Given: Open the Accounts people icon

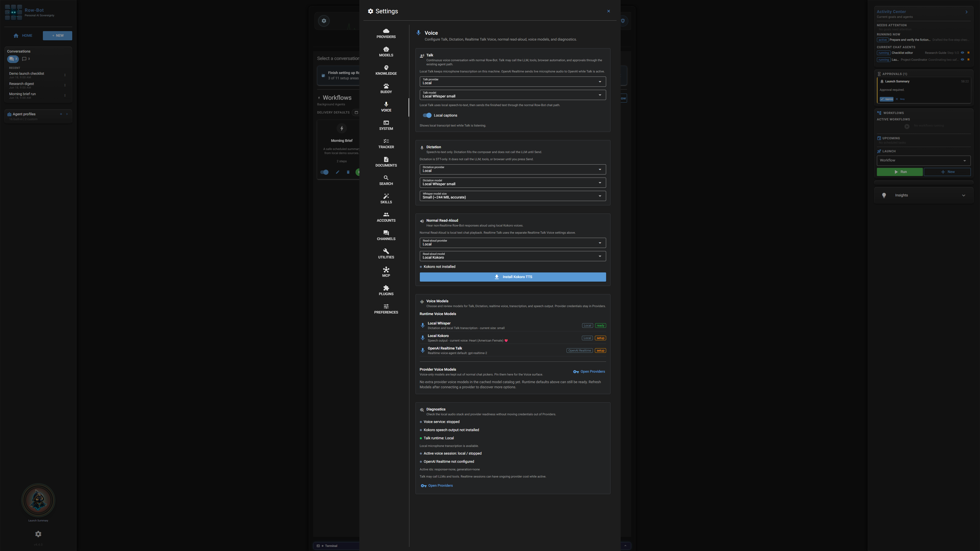Looking at the screenshot, I should (x=386, y=215).
